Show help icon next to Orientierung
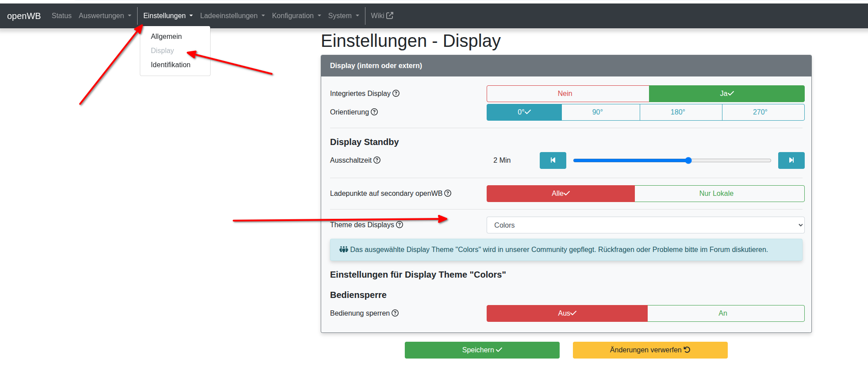The width and height of the screenshot is (868, 374). point(374,112)
